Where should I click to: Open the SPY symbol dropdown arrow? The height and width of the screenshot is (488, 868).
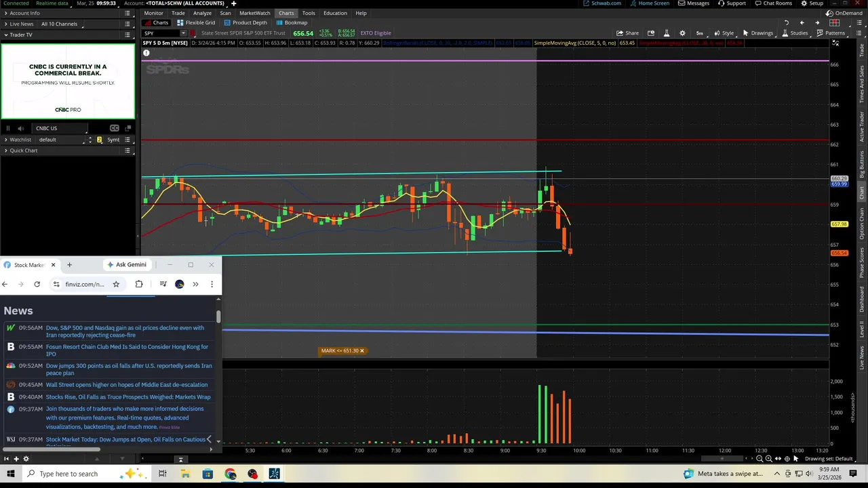183,33
